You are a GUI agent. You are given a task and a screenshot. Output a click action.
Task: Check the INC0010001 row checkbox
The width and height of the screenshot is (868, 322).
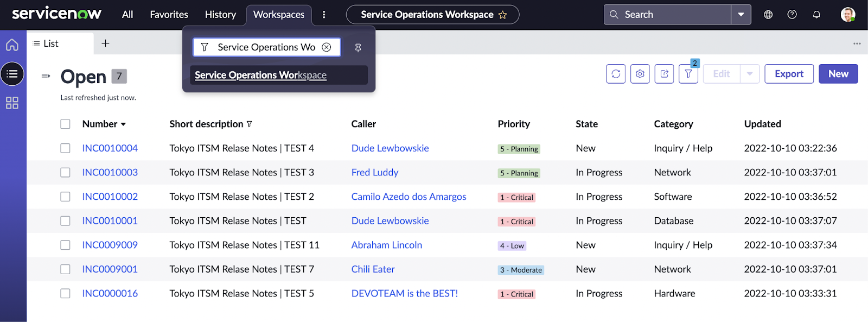(65, 221)
